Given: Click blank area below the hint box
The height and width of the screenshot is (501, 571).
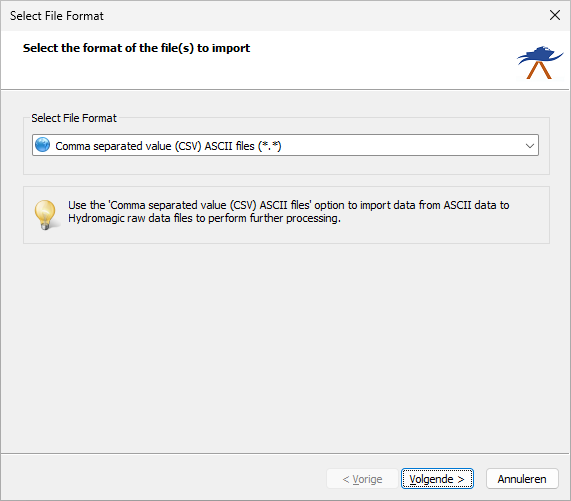Looking at the screenshot, I should [x=285, y=346].
